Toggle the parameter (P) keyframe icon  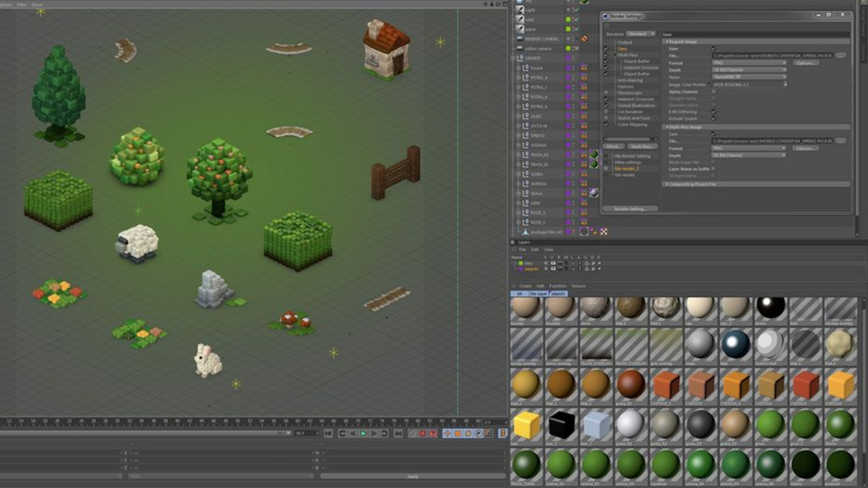coord(478,434)
